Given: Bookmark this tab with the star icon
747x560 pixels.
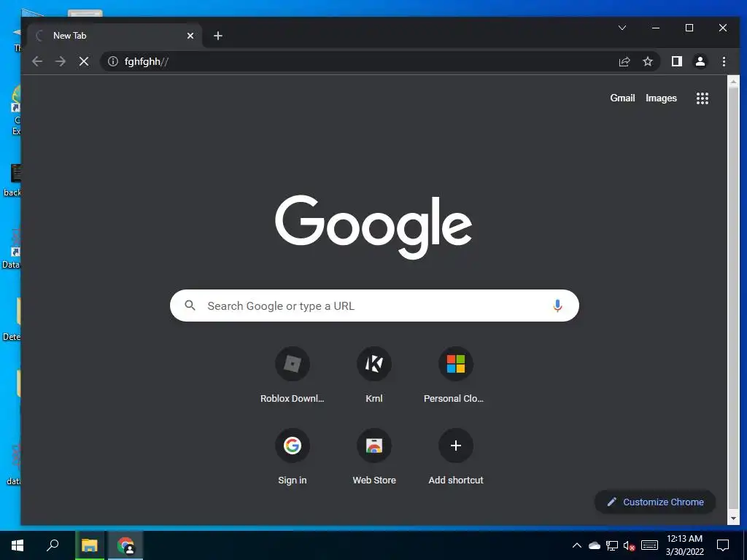Looking at the screenshot, I should 648,61.
